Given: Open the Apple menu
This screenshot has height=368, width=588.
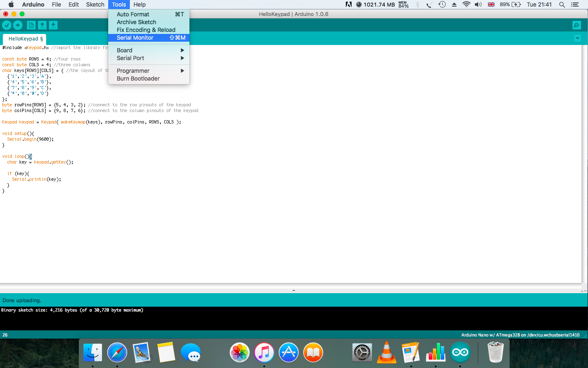Looking at the screenshot, I should click(x=11, y=4).
